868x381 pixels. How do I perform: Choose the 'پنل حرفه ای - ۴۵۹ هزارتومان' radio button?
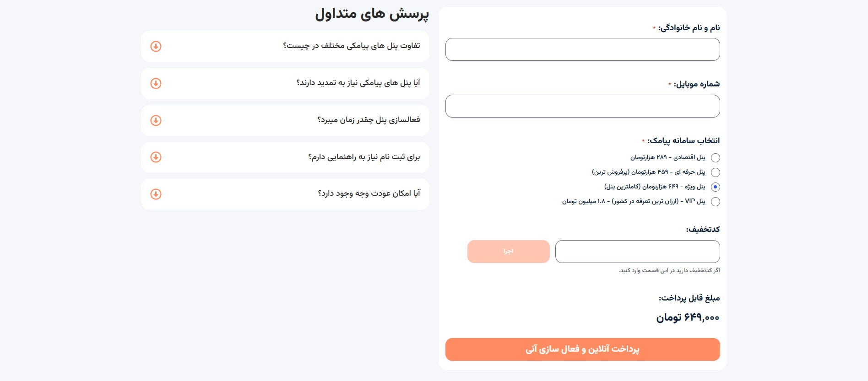click(716, 172)
